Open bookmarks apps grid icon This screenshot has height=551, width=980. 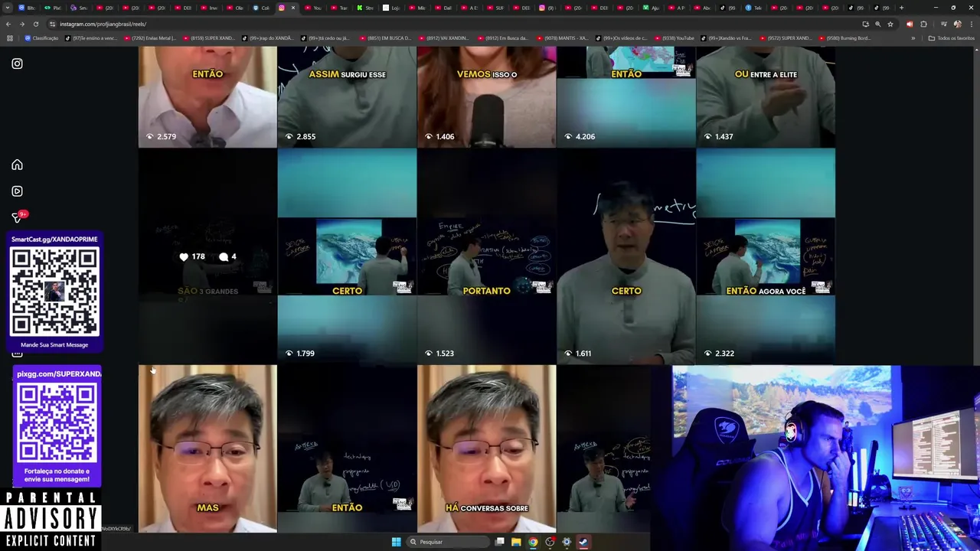(9, 38)
